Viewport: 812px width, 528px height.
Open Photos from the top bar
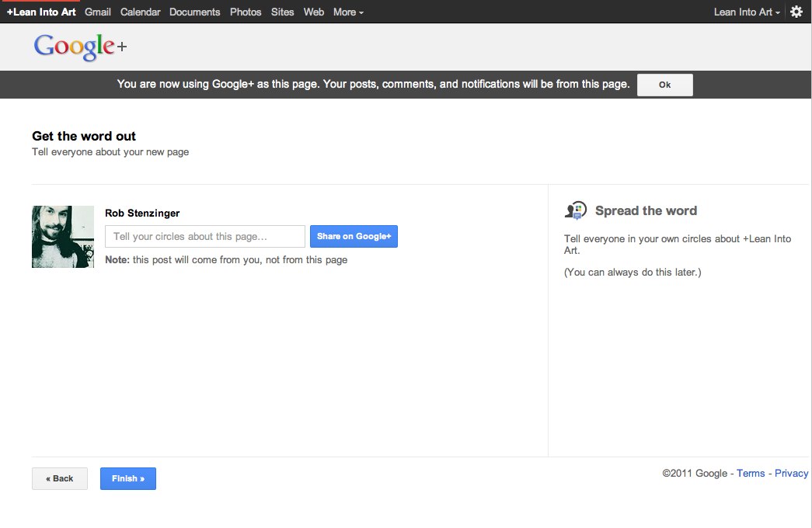click(x=246, y=12)
